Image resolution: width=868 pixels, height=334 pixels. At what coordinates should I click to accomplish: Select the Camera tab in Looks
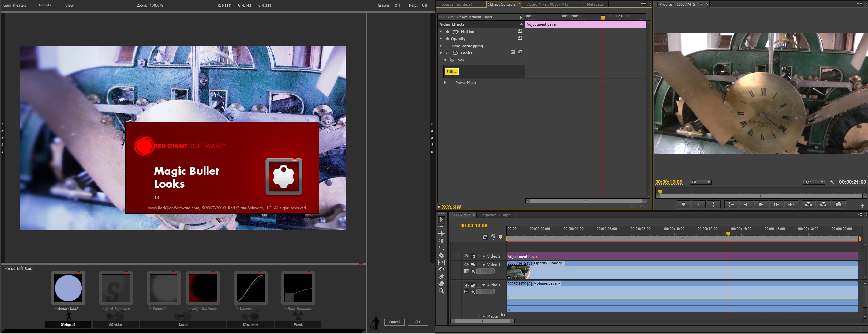click(250, 324)
